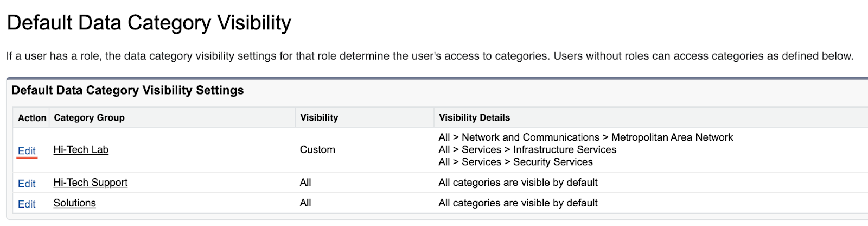Screen dimensions: 868x226
Task: Click Edit for the Hi-Tech Lab group
Action: 27,151
